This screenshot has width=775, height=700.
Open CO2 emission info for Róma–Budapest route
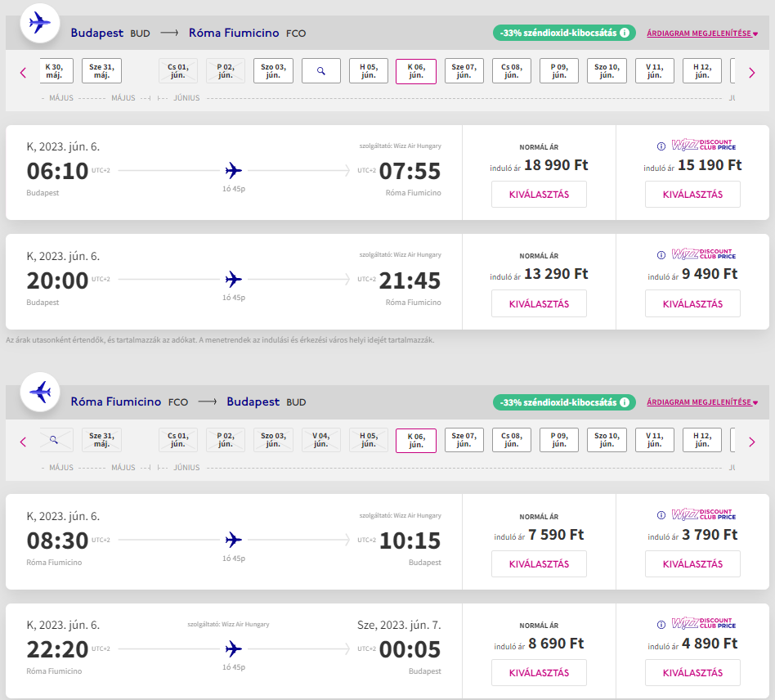click(625, 402)
